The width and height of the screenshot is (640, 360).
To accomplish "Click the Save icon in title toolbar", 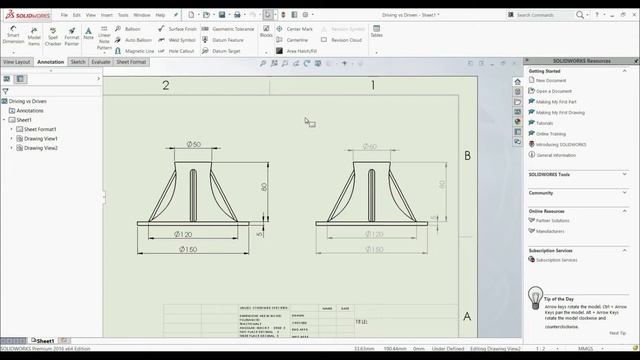I will pyautogui.click(x=222, y=15).
